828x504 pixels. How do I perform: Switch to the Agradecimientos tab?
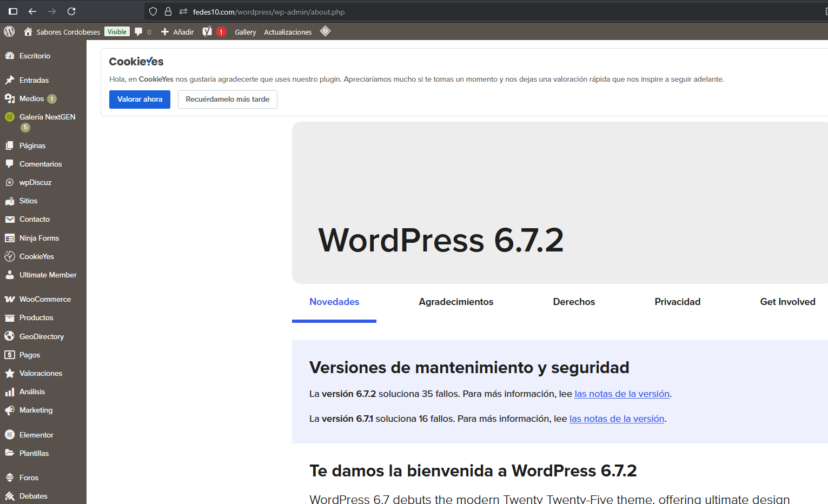(456, 302)
